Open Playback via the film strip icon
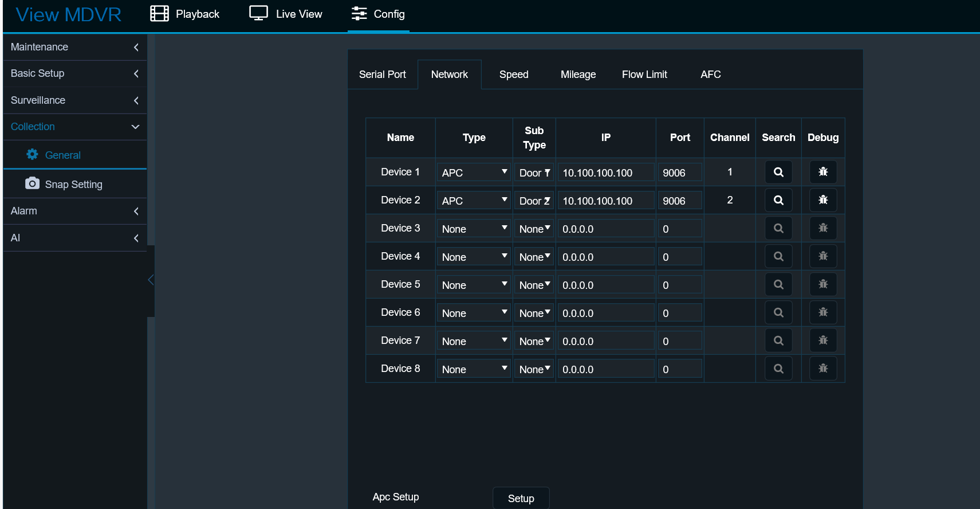 click(x=159, y=14)
